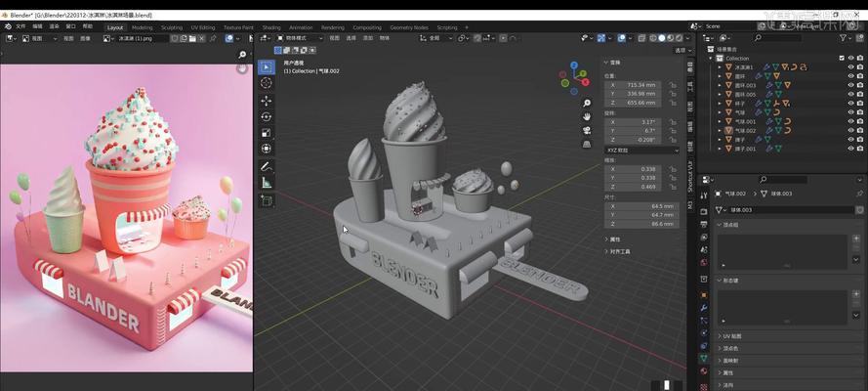Click the dimensions Z 86.6 mm field
This screenshot has height=391, width=868.
pyautogui.click(x=642, y=224)
